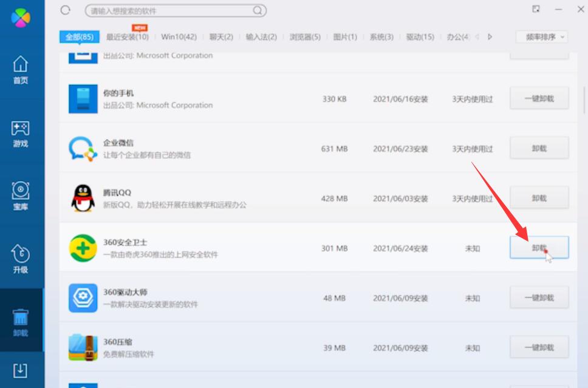The image size is (588, 388).
Task: Open the 游戏 games section
Action: coord(21,134)
